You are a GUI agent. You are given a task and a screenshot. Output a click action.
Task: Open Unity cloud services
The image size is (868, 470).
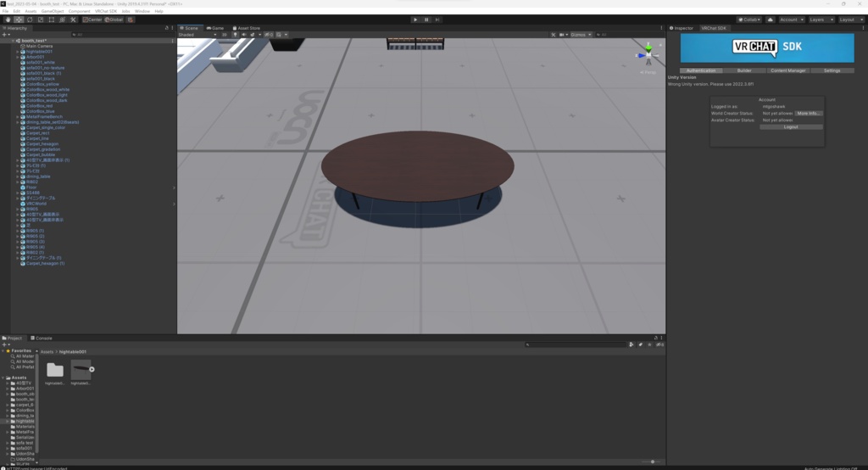tap(770, 20)
